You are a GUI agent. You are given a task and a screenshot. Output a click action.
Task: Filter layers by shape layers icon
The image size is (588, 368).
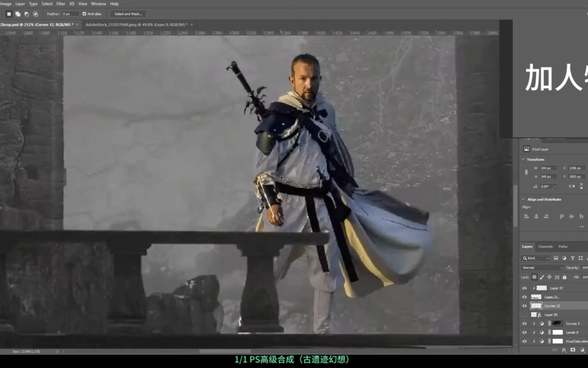tap(581, 258)
